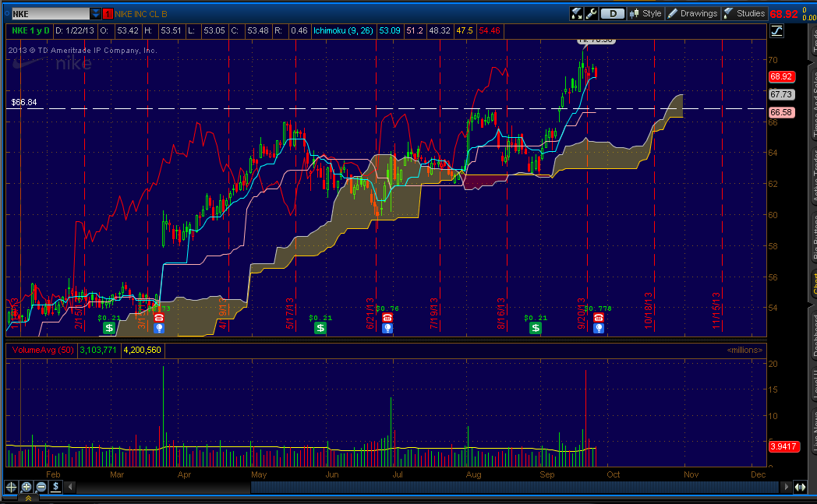Click the horizontal time scrollbar thumb

click(x=516, y=487)
